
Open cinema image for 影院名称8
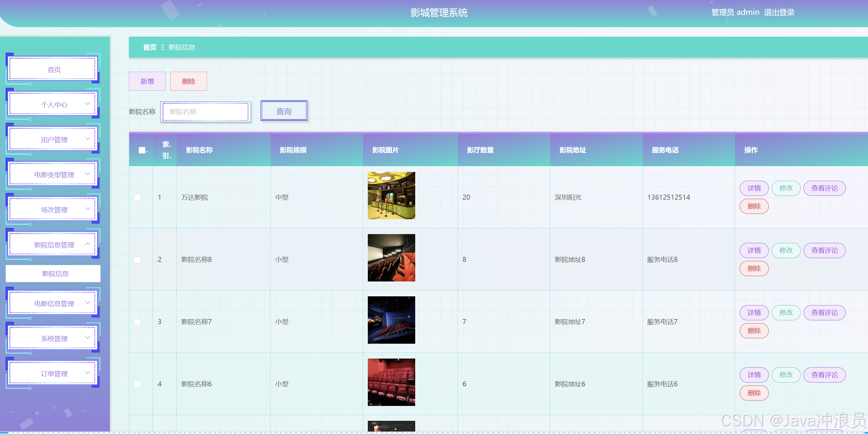[x=391, y=258]
